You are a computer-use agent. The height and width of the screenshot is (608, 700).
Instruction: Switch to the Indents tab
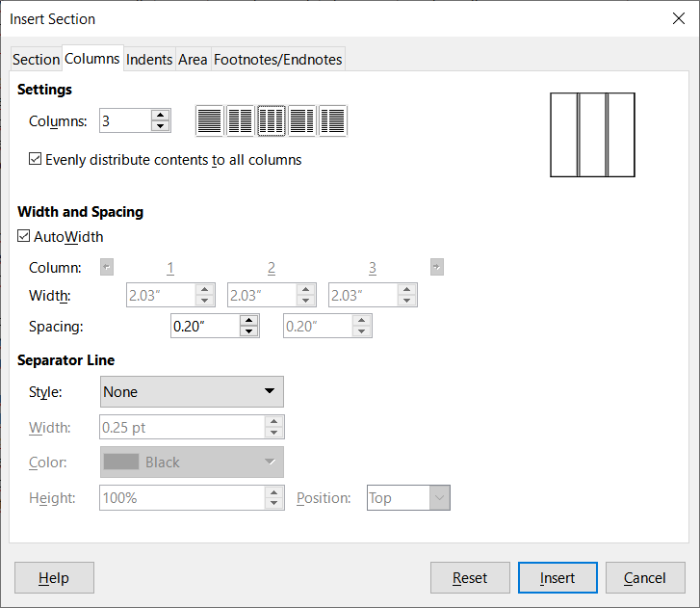[149, 59]
